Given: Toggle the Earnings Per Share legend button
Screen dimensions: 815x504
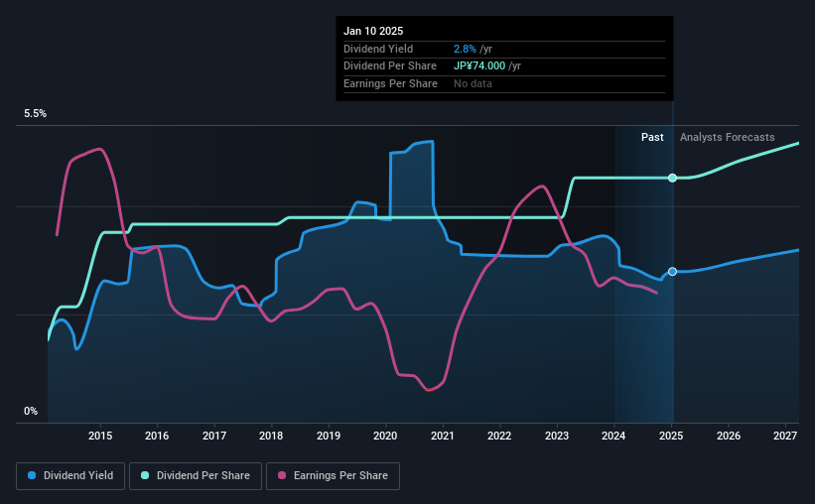Looking at the screenshot, I should [333, 476].
